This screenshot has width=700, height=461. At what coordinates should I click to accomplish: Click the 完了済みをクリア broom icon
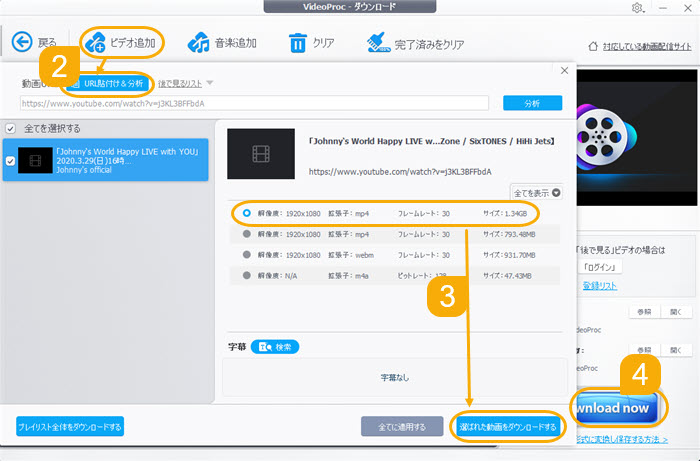point(378,43)
